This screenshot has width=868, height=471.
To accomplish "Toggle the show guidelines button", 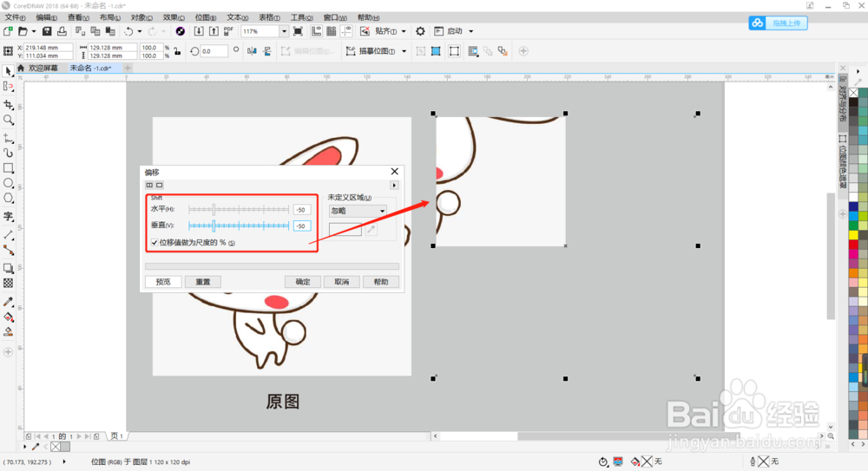I will (x=346, y=31).
